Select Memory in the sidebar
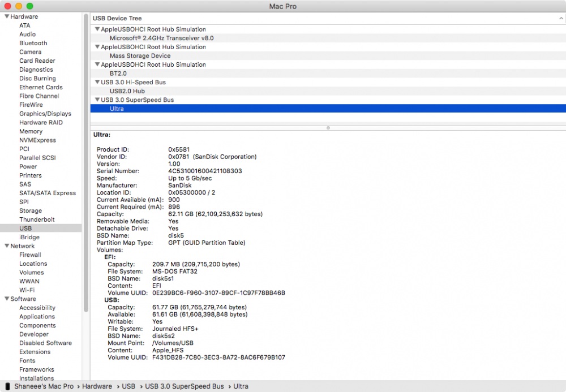 point(31,132)
